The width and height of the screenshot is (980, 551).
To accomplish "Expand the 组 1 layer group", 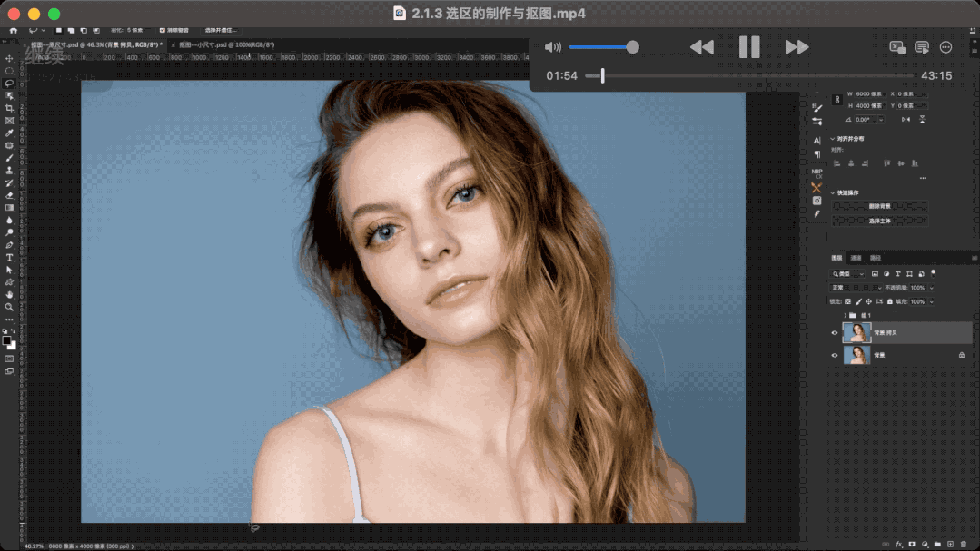I will click(845, 316).
